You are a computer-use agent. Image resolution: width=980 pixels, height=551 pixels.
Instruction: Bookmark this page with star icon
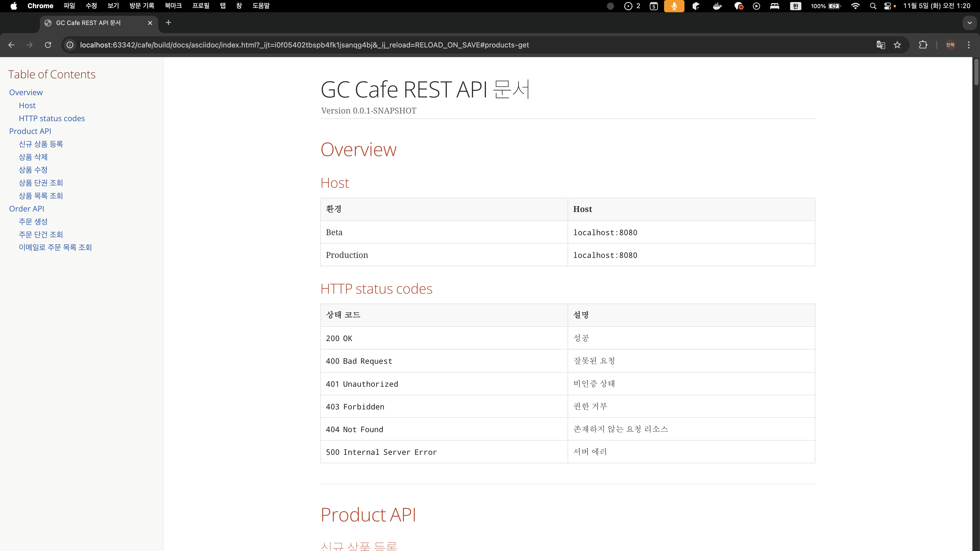coord(898,45)
